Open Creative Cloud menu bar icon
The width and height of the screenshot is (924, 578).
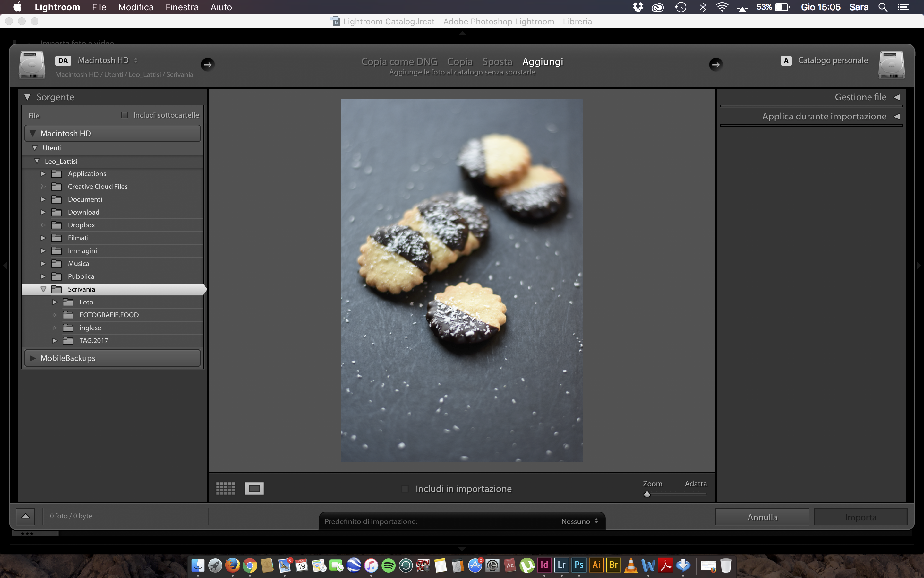[x=657, y=7]
